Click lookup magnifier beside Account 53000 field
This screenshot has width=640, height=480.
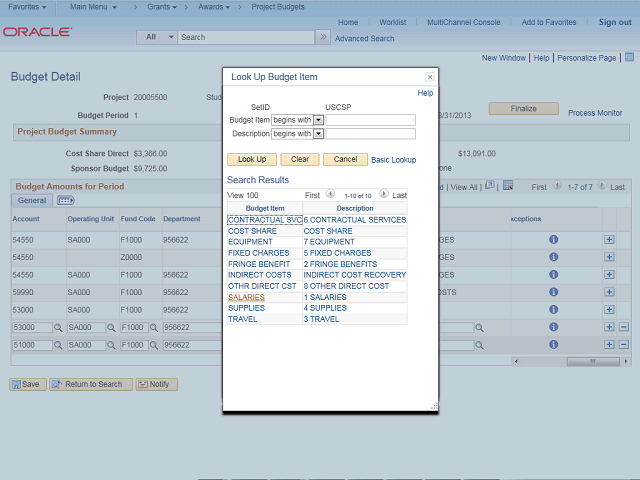click(57, 328)
